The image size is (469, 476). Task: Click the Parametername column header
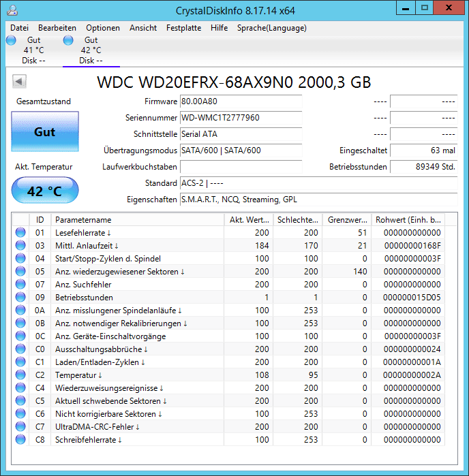pos(138,220)
